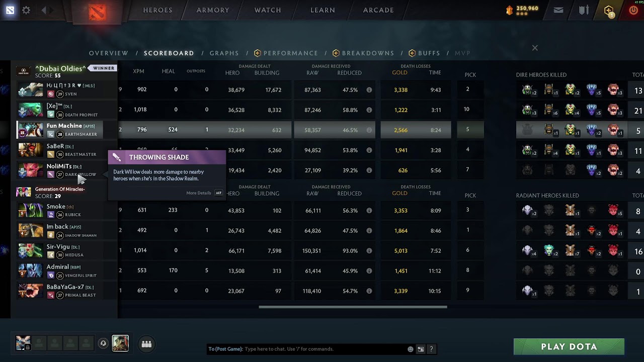The width and height of the screenshot is (644, 362).
Task: Click your profile avatar in party bar
Action: point(23,343)
